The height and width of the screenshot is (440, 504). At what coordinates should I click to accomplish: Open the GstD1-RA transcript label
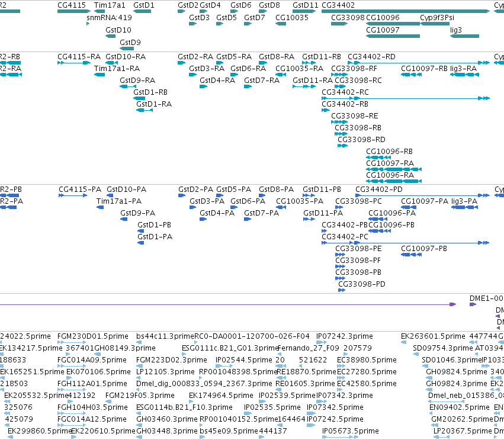(x=154, y=104)
